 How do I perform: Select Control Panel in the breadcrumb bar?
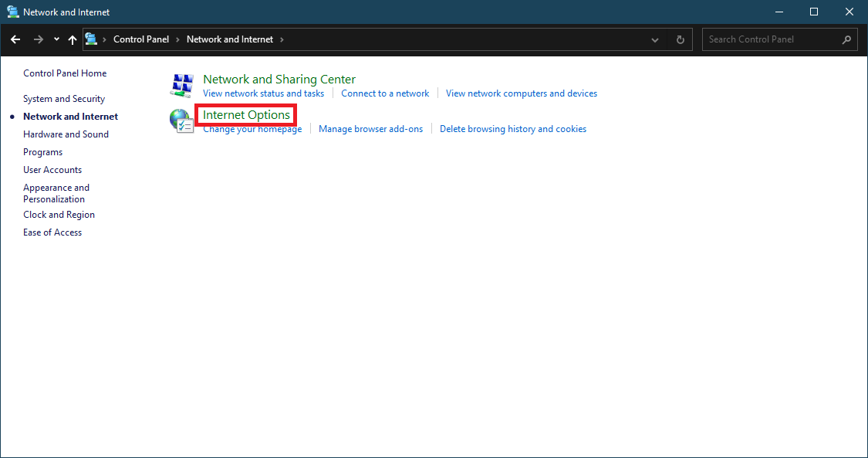point(141,39)
